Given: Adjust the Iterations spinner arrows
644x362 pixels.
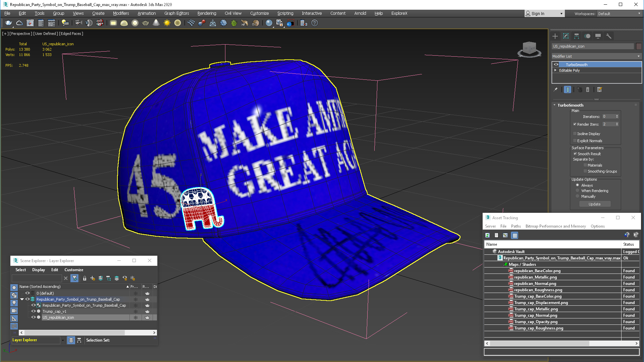Looking at the screenshot, I should [x=617, y=117].
